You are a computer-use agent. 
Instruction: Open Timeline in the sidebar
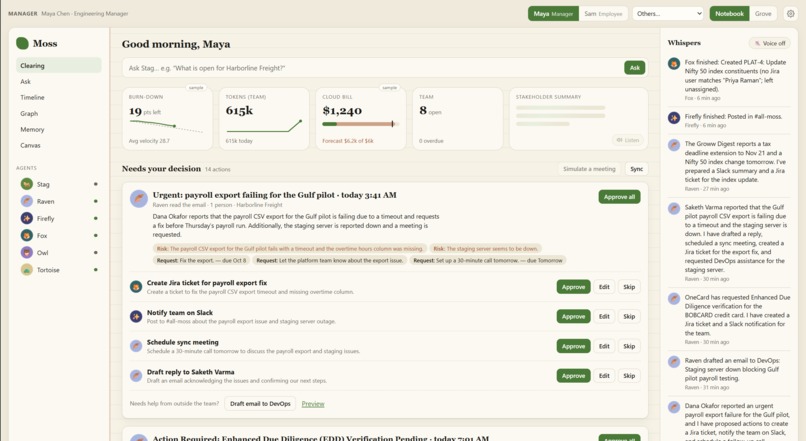pos(59,97)
